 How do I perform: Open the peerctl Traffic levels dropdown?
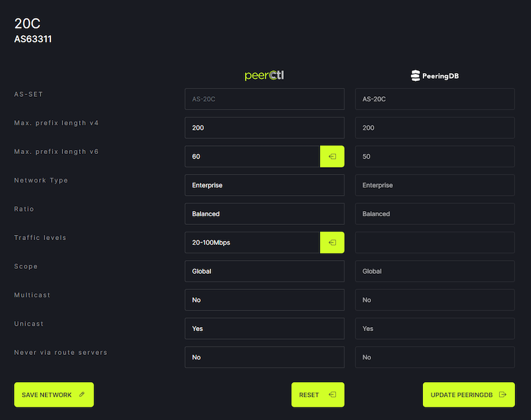pyautogui.click(x=252, y=242)
